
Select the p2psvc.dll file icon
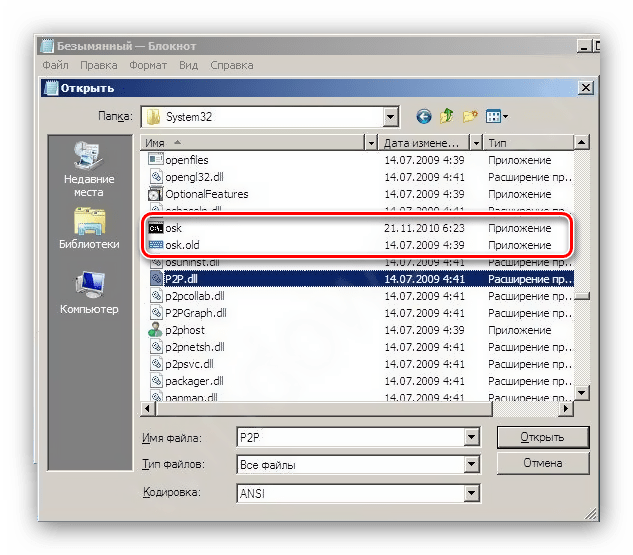click(156, 364)
